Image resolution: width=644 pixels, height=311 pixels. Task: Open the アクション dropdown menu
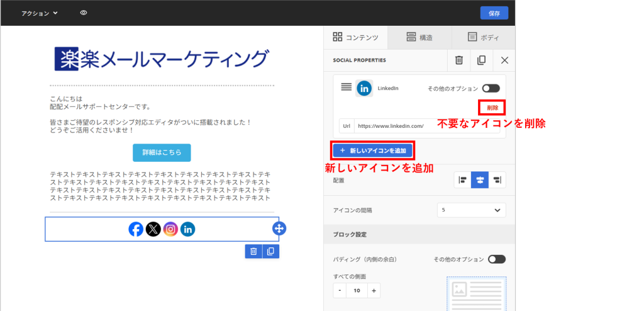point(40,13)
